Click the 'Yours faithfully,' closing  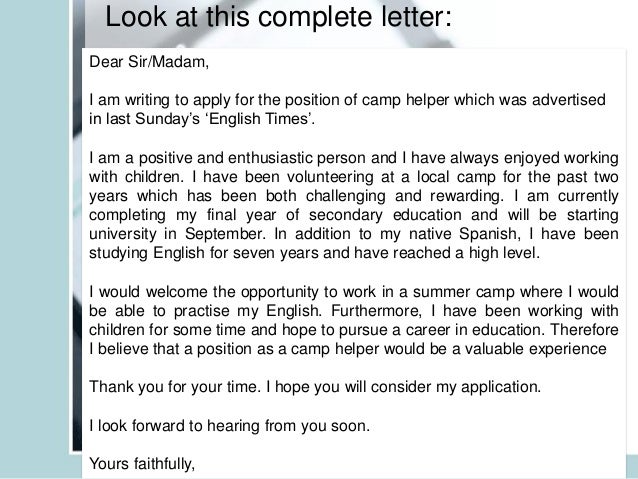tap(142, 464)
